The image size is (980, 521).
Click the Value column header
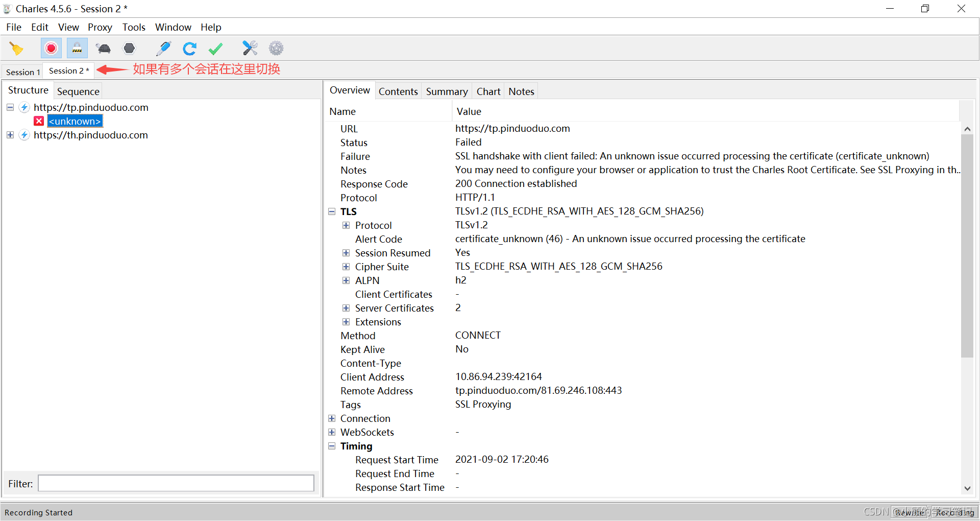tap(706, 111)
